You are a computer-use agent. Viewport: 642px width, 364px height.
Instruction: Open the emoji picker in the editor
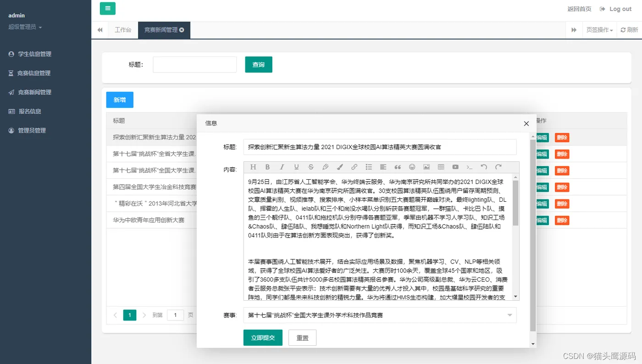coord(412,167)
